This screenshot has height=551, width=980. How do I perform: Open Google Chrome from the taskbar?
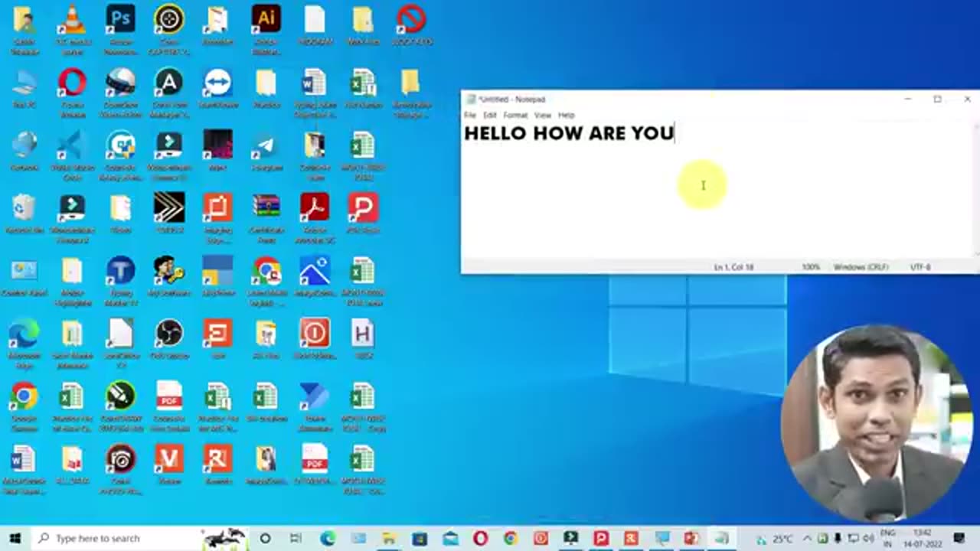coord(511,538)
